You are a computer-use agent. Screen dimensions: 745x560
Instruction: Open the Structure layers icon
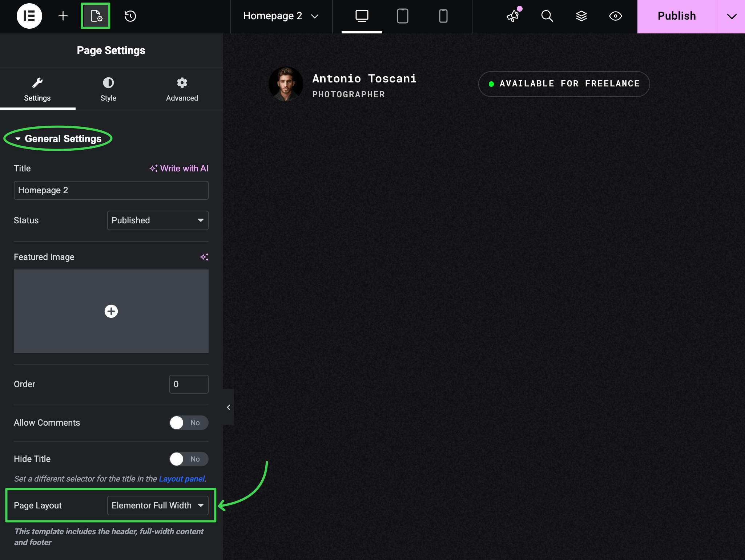click(x=581, y=16)
